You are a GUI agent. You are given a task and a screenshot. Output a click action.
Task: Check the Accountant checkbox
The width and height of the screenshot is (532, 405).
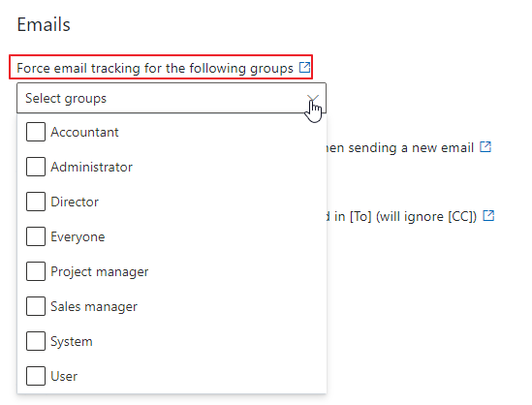[x=36, y=132]
